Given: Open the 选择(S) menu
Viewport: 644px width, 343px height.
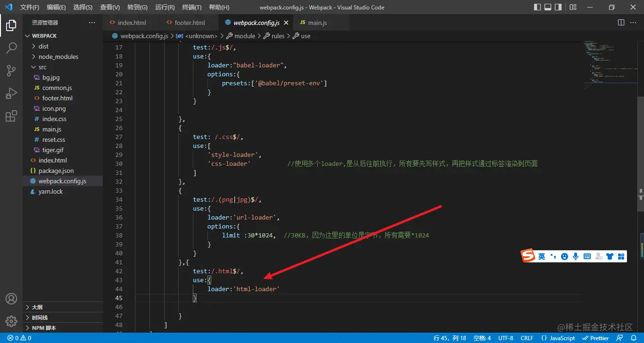Looking at the screenshot, I should click(x=83, y=7).
